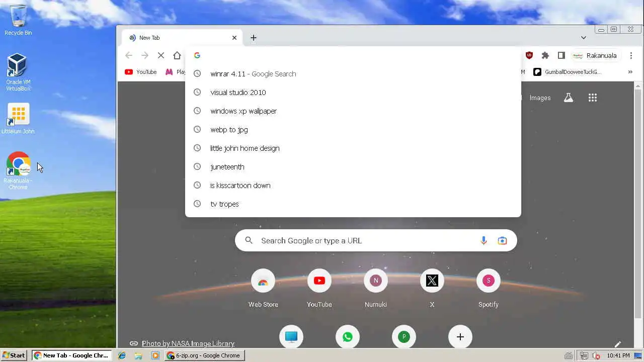Choose the juneteenth suggestion
The image size is (644, 362).
(x=353, y=167)
